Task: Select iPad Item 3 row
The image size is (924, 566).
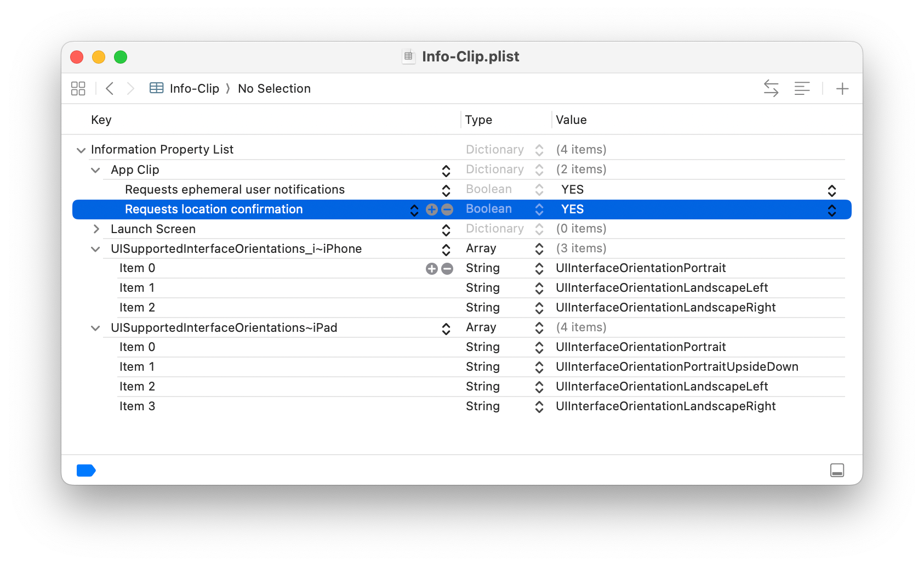Action: click(x=461, y=406)
